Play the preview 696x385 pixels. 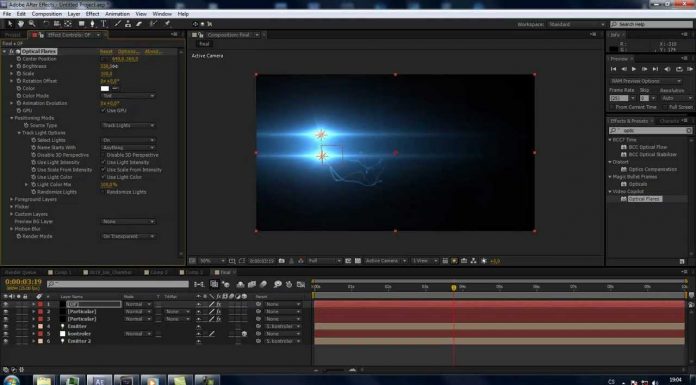[x=634, y=69]
